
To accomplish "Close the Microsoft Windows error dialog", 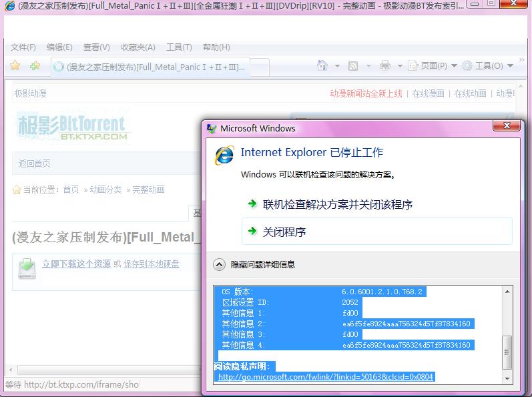I will (x=506, y=125).
